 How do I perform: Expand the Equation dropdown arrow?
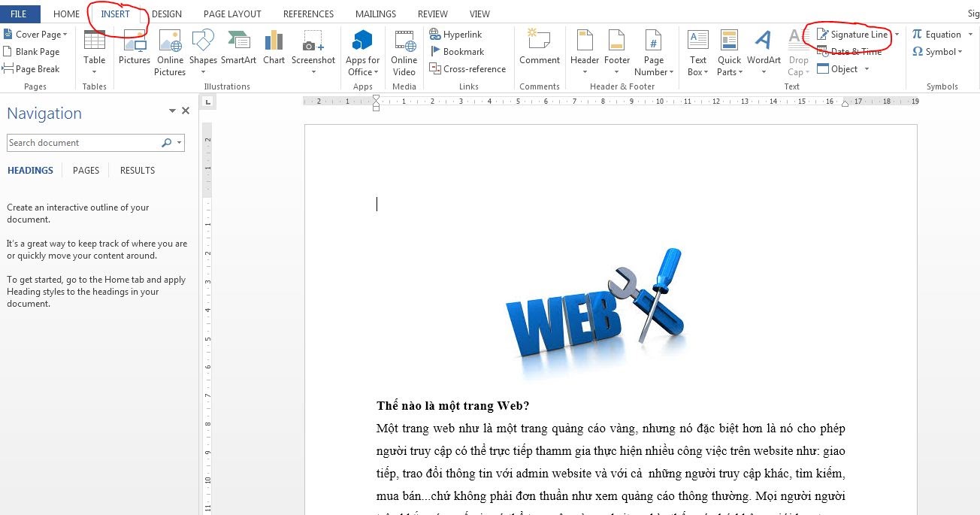pos(970,35)
